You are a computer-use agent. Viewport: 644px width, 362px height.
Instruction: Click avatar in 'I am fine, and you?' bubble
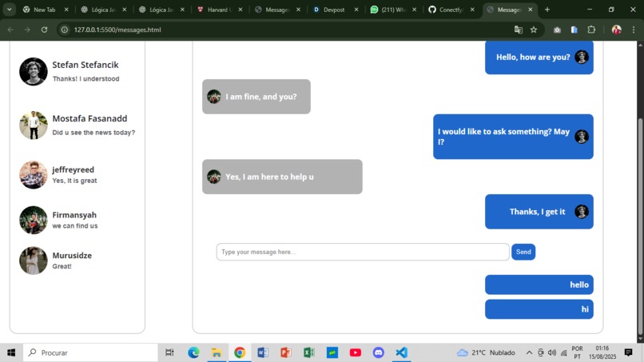point(213,97)
